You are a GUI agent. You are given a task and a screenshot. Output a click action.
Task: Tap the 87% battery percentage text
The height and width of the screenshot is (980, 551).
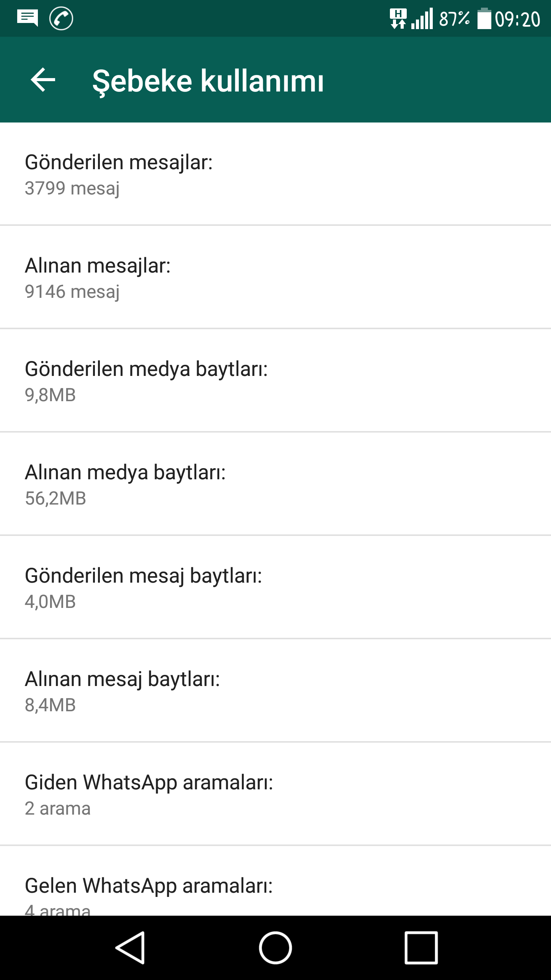coord(454,19)
